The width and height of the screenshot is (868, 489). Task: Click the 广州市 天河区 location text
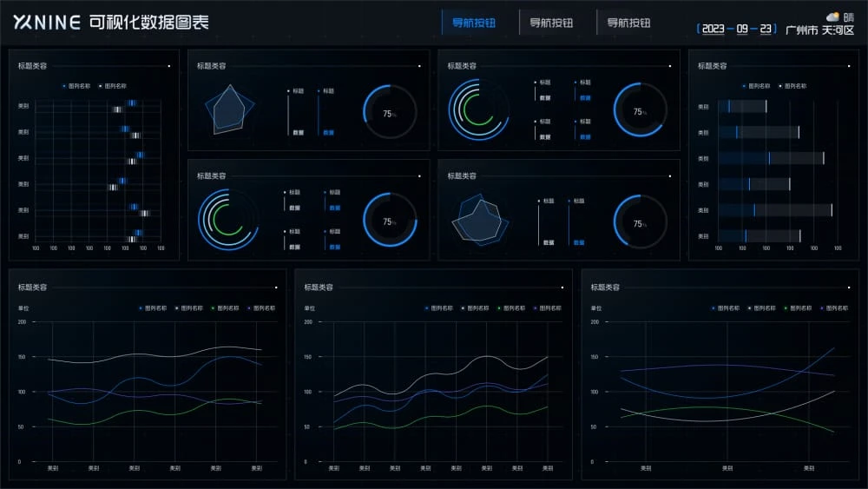[819, 30]
